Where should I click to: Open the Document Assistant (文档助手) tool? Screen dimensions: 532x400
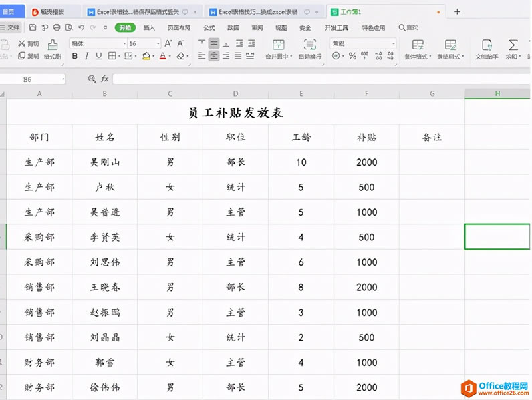coord(487,49)
